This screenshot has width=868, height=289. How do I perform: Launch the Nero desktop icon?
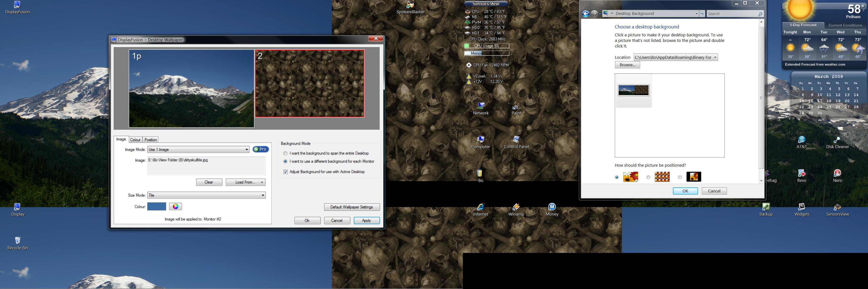coord(837,173)
